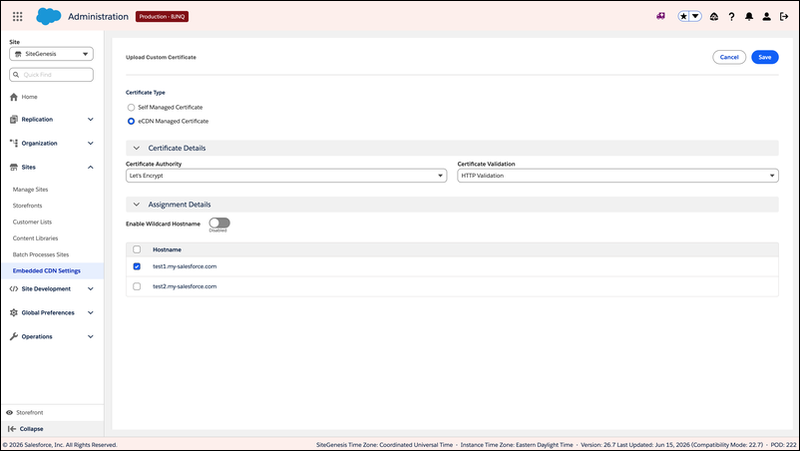
Task: Click the test1.my-salesforce.com hostname text
Action: point(185,266)
